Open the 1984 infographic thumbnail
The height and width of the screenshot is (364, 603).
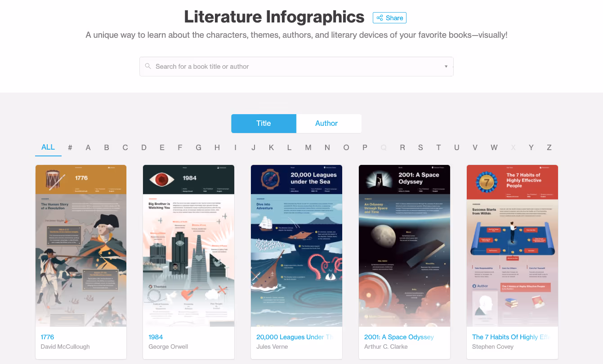[189, 245]
